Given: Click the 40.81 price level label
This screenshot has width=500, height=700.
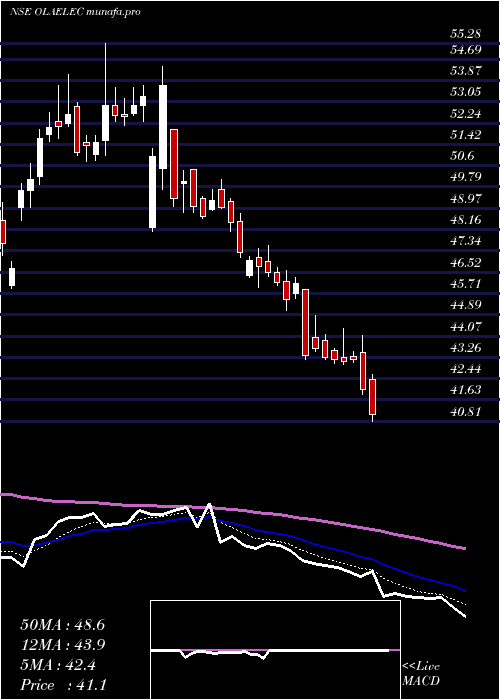Looking at the screenshot, I should point(466,411).
